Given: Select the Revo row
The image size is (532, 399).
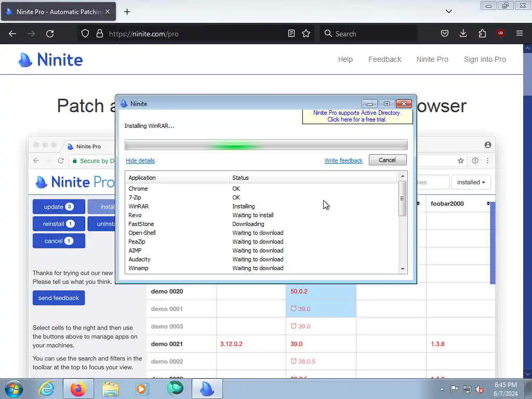Looking at the screenshot, I should tap(261, 215).
